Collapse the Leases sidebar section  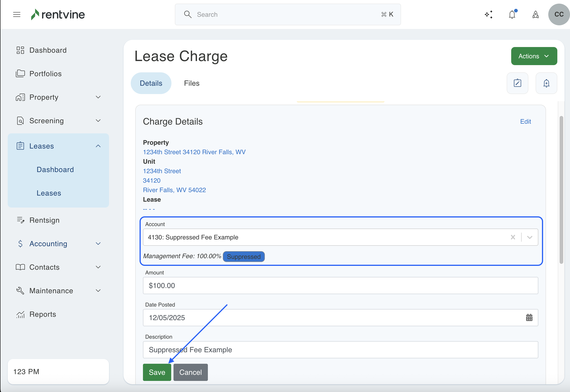tap(98, 146)
